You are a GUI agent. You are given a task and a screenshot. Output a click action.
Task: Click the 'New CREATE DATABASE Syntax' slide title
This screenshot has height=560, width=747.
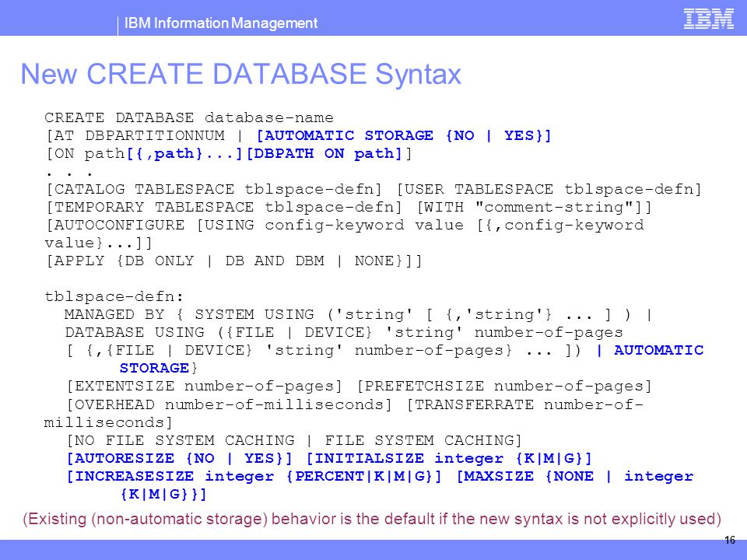(240, 74)
